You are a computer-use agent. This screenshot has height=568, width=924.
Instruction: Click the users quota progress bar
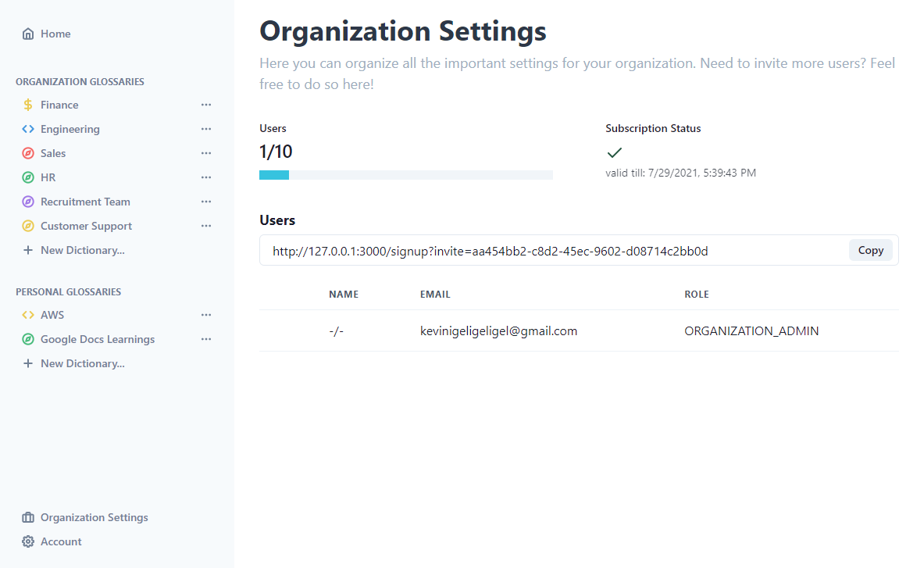[405, 175]
